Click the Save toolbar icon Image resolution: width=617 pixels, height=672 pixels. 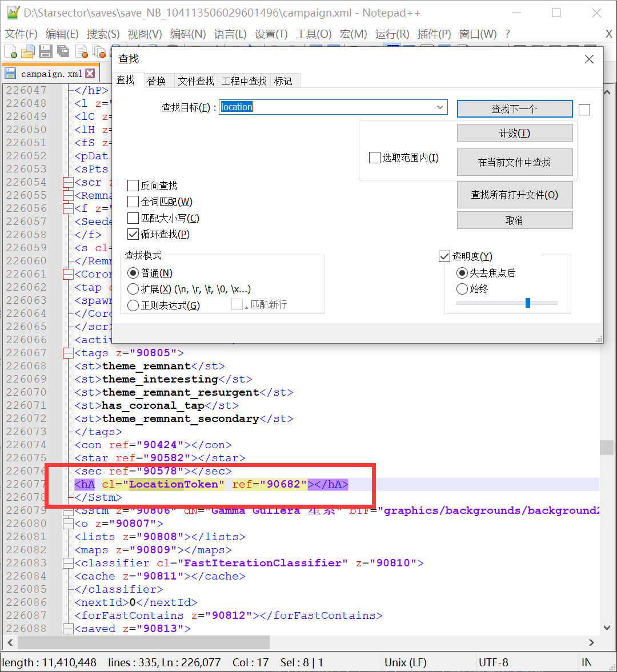(46, 52)
